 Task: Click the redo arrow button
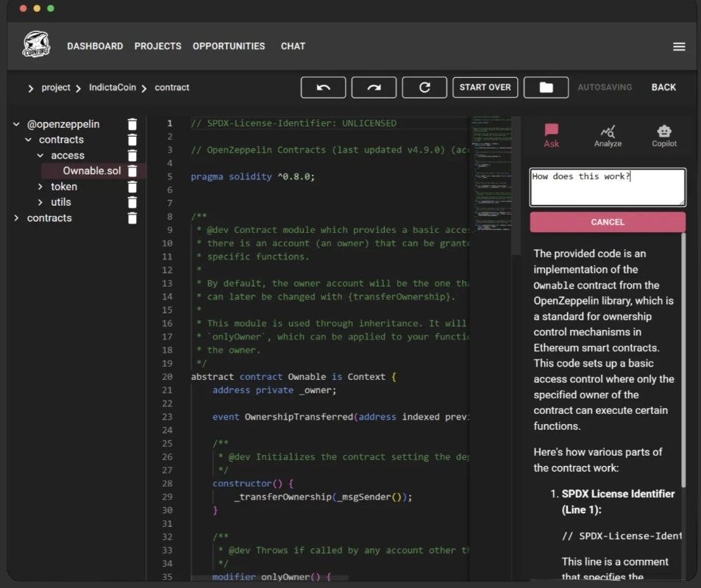[x=374, y=87]
